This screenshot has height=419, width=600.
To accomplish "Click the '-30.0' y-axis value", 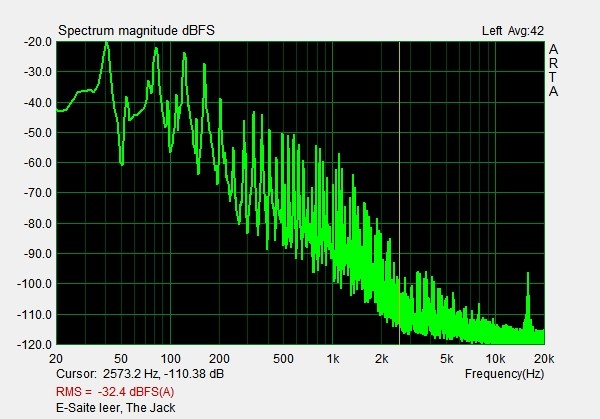I will [x=38, y=72].
